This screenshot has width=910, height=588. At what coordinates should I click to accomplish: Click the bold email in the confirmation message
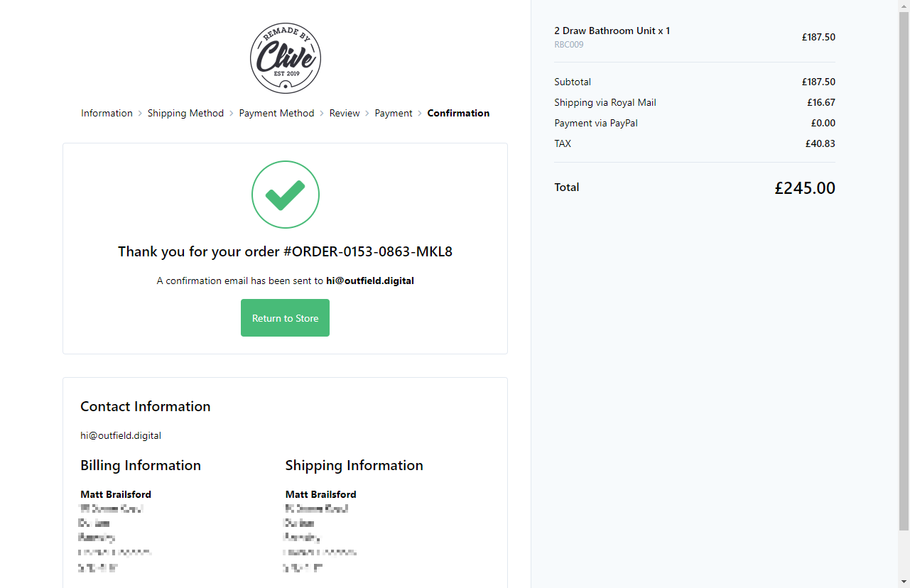tap(369, 281)
